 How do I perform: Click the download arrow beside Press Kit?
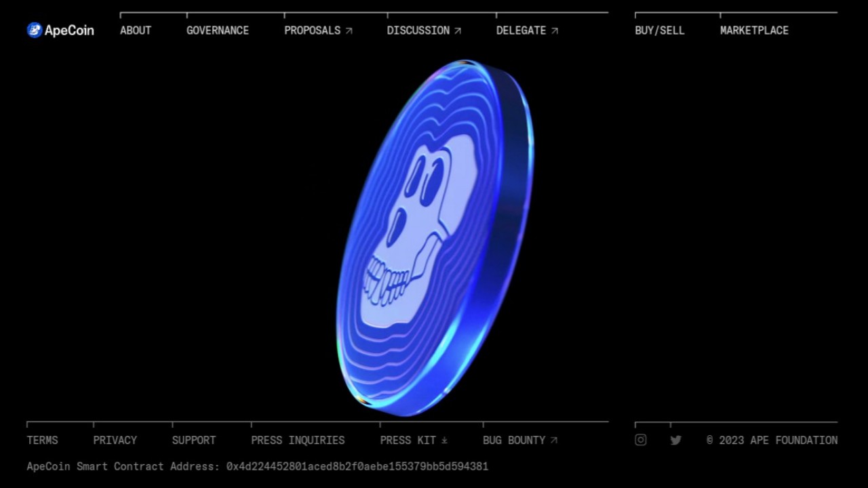coord(444,440)
